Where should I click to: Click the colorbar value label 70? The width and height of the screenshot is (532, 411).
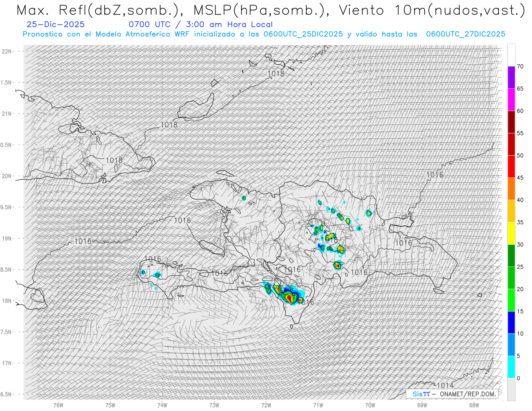click(520, 67)
